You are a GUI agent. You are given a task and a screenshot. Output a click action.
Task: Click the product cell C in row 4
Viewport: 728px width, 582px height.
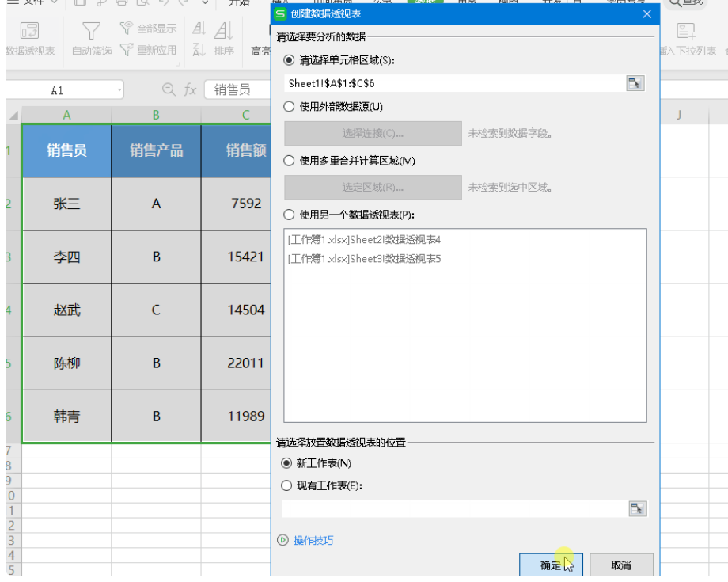coord(156,310)
